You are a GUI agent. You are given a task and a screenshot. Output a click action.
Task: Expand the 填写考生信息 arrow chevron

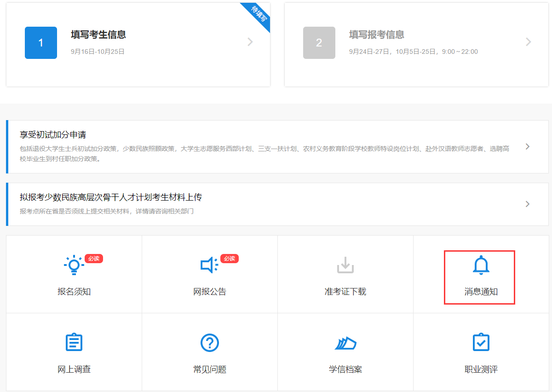[x=250, y=42]
